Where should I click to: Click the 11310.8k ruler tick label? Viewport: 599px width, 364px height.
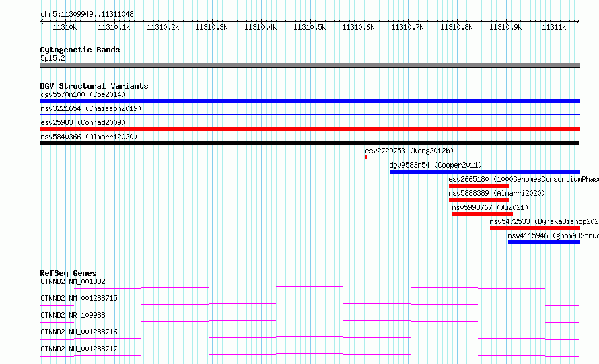[x=456, y=27]
